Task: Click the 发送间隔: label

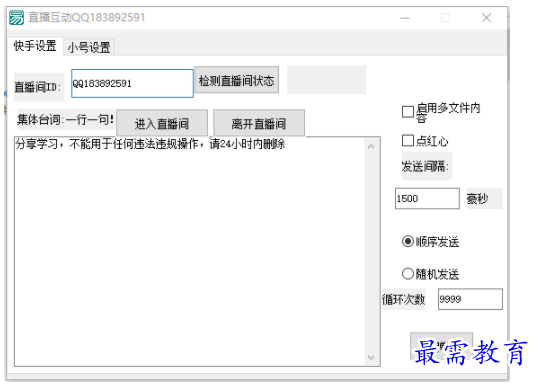Action: 426,167
